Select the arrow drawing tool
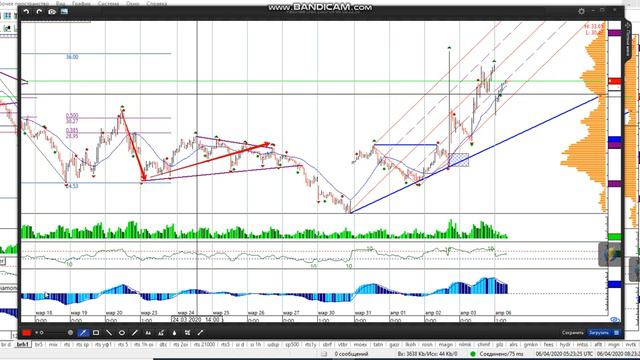 (x=200, y=333)
